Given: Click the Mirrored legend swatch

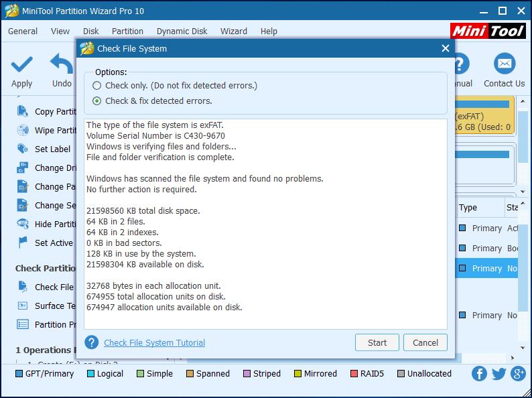Looking at the screenshot, I should point(297,374).
